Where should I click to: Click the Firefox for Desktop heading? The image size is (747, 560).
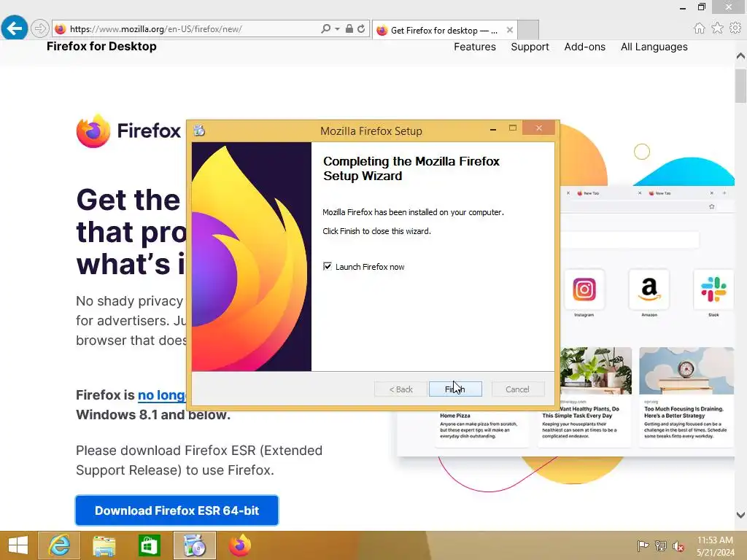click(x=101, y=46)
